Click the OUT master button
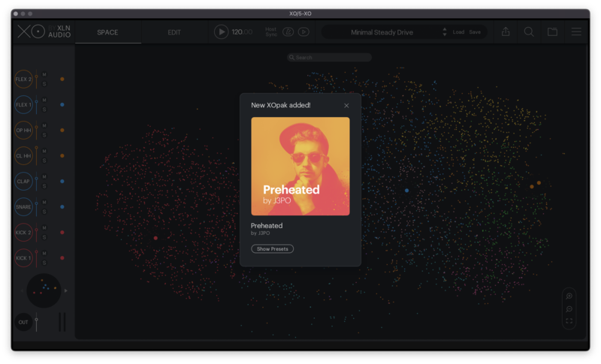 [23, 322]
